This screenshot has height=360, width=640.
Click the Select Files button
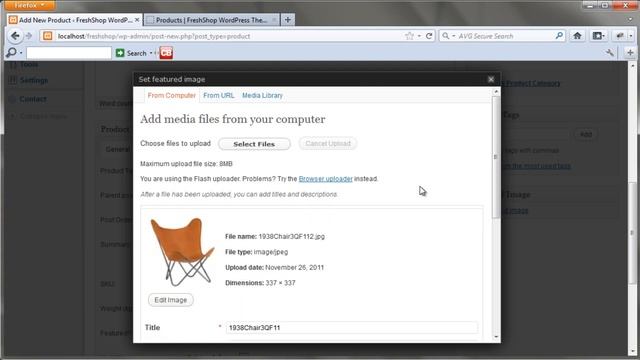pos(254,144)
